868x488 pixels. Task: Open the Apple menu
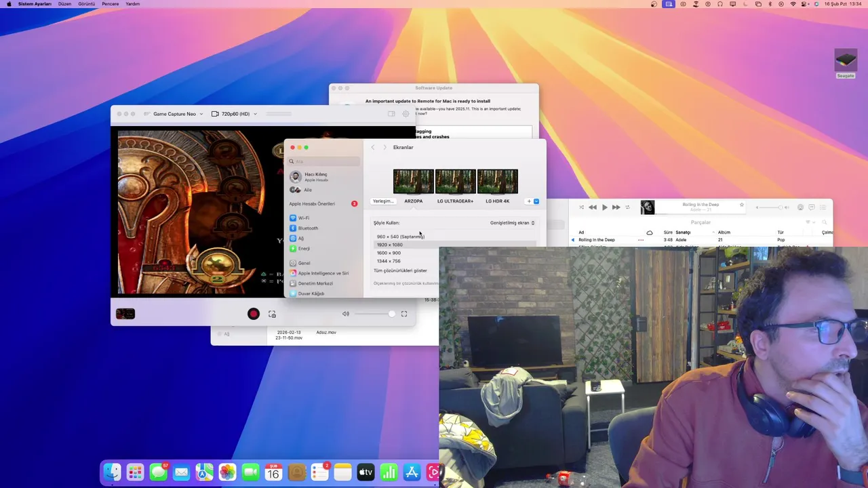pos(9,4)
